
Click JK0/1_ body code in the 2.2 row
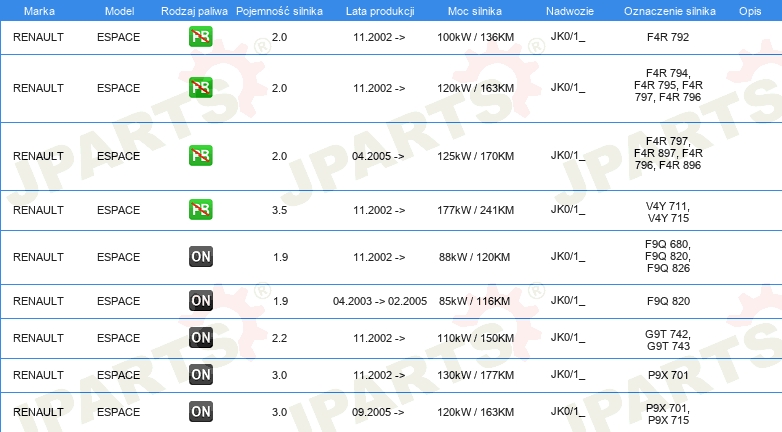coord(568,338)
